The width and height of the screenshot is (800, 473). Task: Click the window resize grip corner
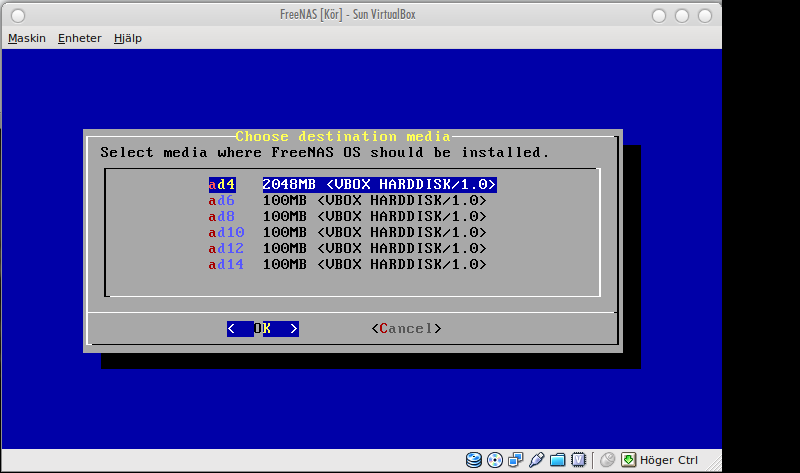coord(714,463)
